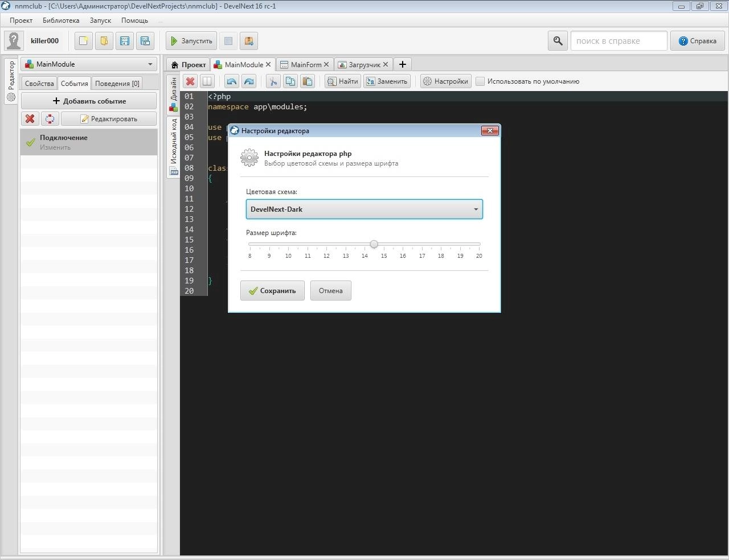Click the scissors cut icon
Viewport: 729px width, 560px height.
pyautogui.click(x=273, y=81)
